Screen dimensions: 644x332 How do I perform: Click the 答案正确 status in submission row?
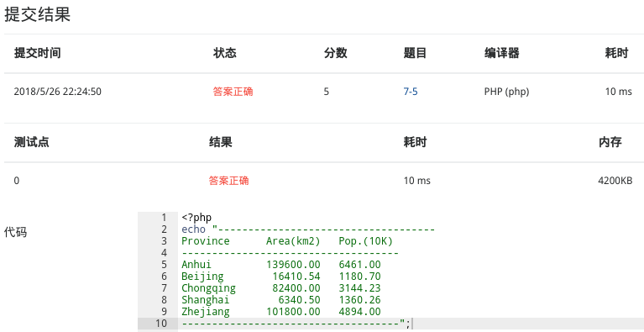pyautogui.click(x=233, y=92)
